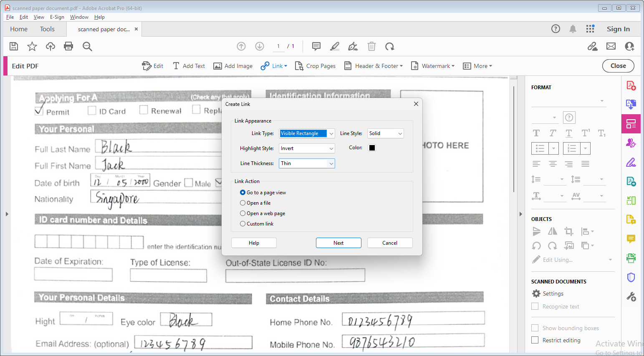Click the Save file icon
This screenshot has height=356, width=644.
tap(14, 46)
